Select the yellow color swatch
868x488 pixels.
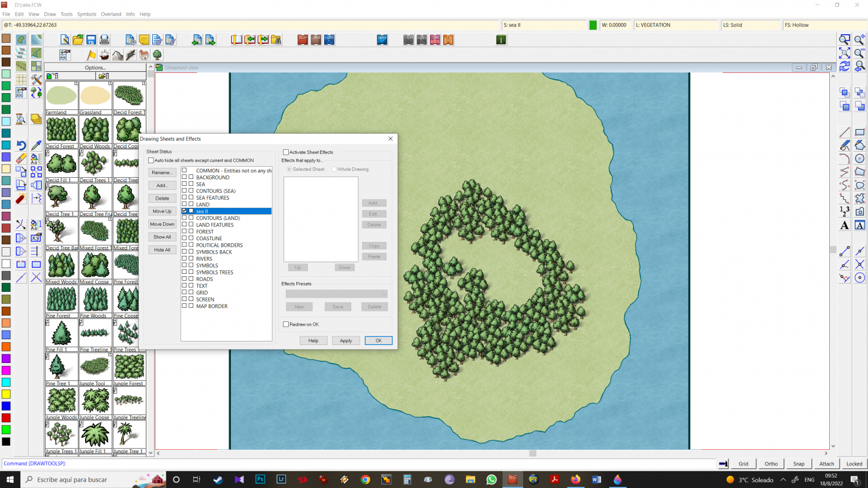(x=6, y=394)
